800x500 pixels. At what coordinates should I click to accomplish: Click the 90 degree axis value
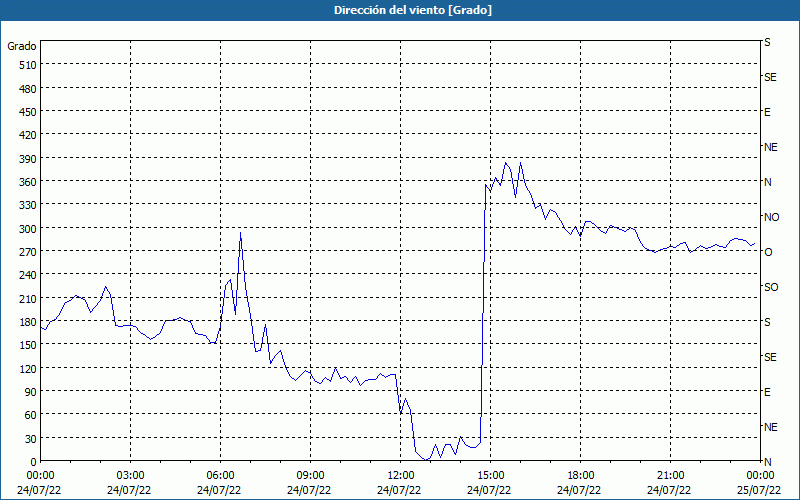[31, 392]
